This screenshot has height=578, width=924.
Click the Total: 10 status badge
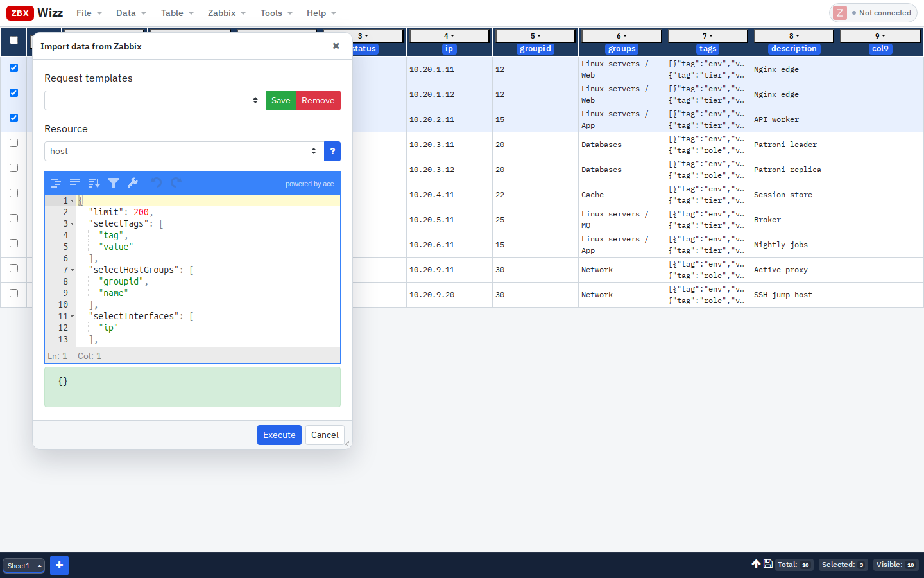[x=794, y=565]
